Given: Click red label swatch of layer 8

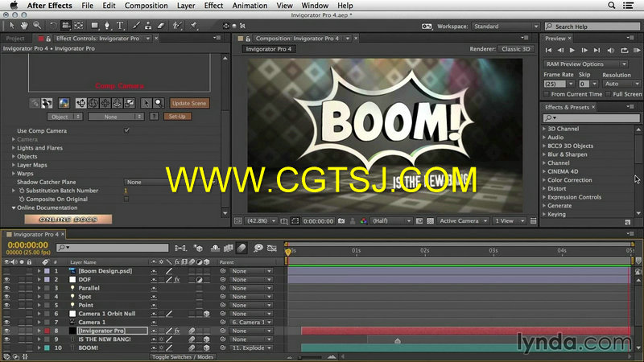Looking at the screenshot, I should tap(47, 331).
